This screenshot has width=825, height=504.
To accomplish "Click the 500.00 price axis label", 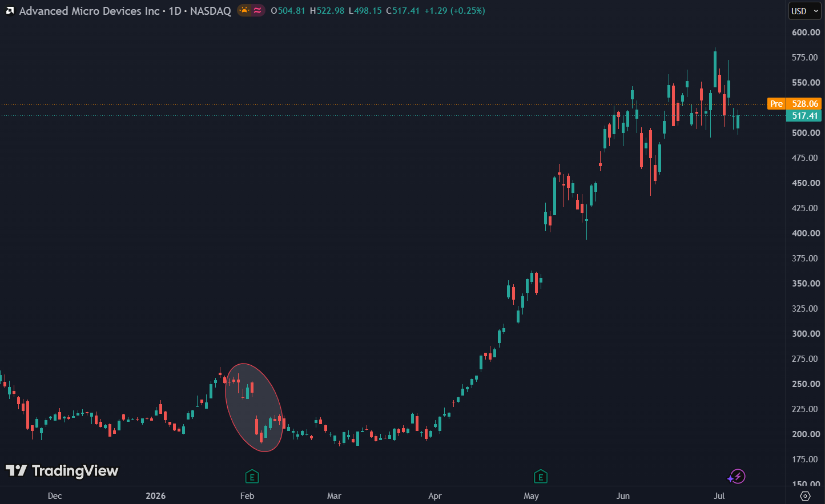I will tap(806, 133).
